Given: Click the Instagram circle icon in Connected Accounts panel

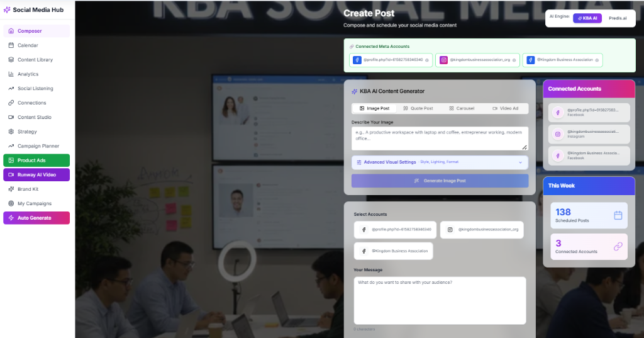Looking at the screenshot, I should click(x=558, y=134).
